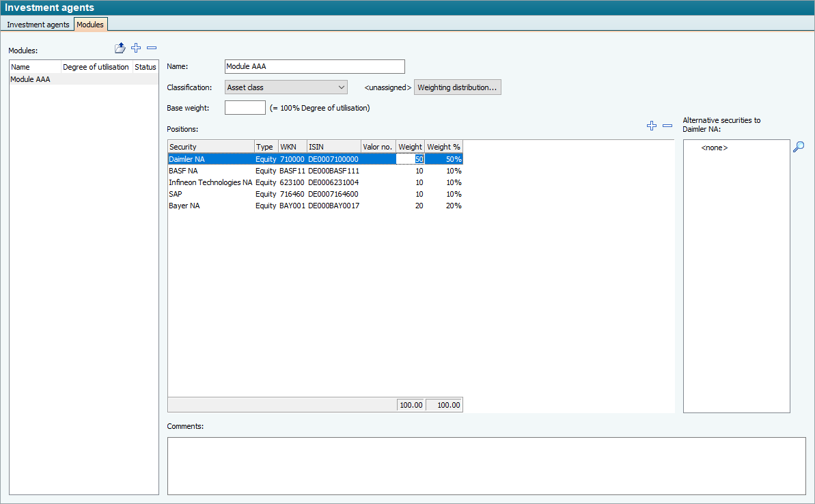The height and width of the screenshot is (504, 815).
Task: Switch to the Investment agents tab
Action: [x=38, y=25]
